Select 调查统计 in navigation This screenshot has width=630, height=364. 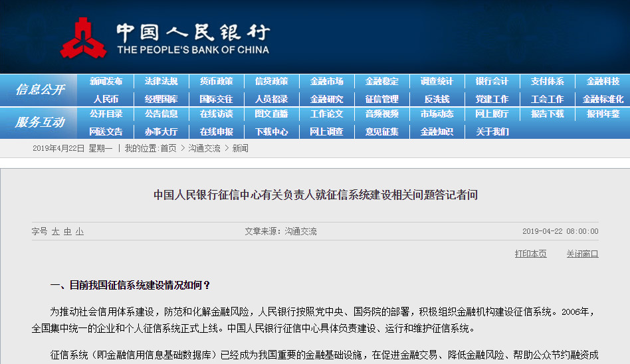(x=437, y=81)
